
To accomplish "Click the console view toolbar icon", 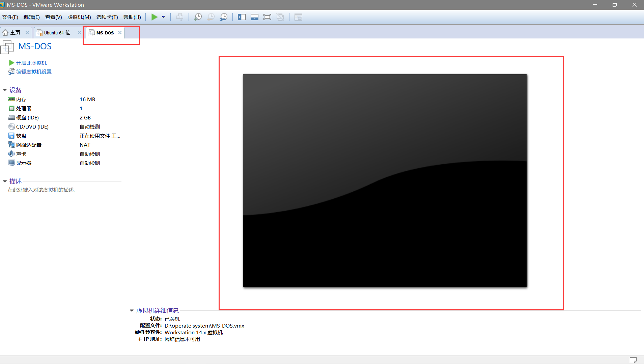I will point(298,17).
